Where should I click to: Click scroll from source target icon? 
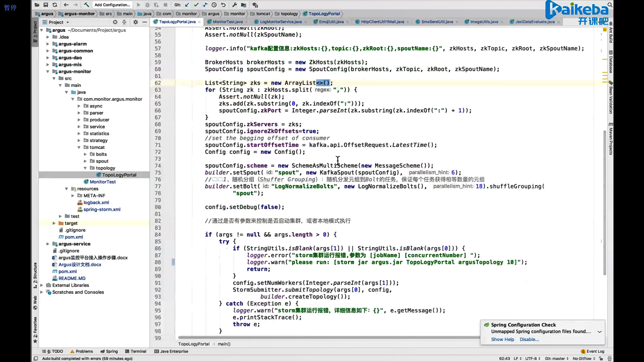115,22
